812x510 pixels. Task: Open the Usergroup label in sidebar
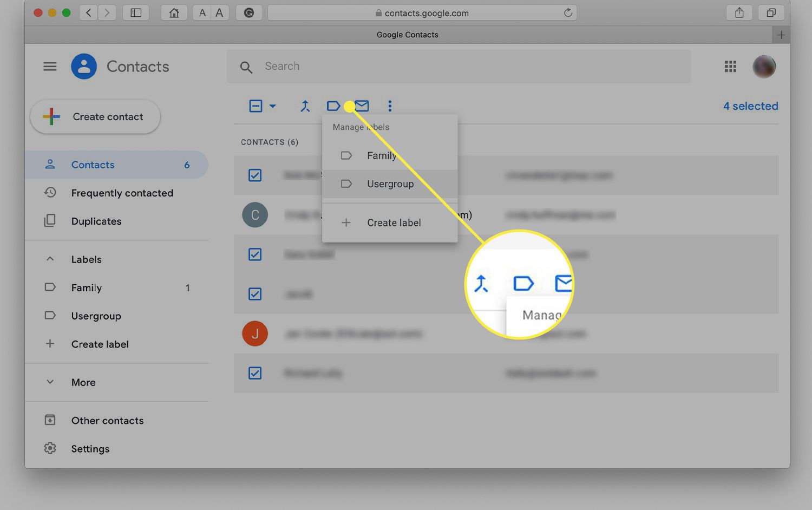click(116, 316)
